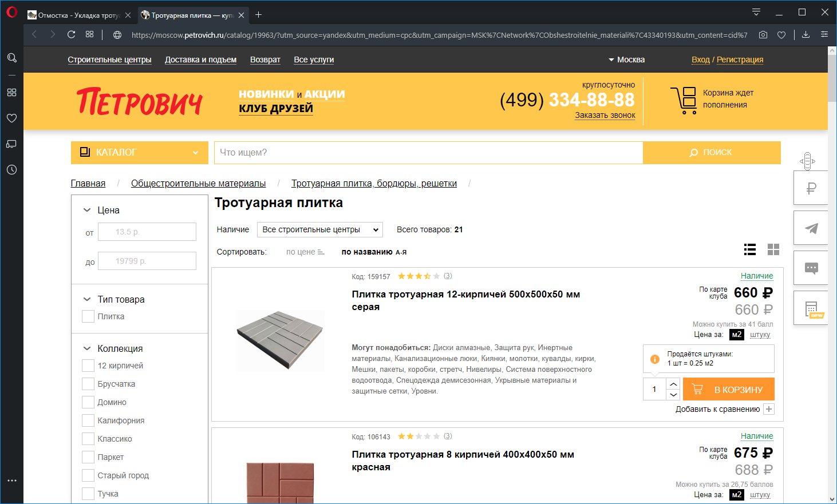Sort products by price
The width and height of the screenshot is (837, 504).
point(305,252)
